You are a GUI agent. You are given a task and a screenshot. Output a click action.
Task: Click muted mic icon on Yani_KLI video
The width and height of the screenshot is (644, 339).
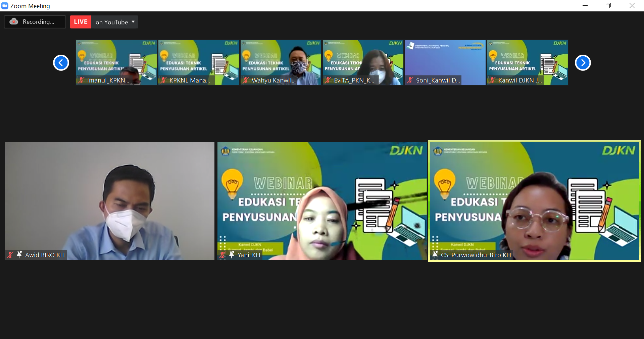pyautogui.click(x=222, y=255)
